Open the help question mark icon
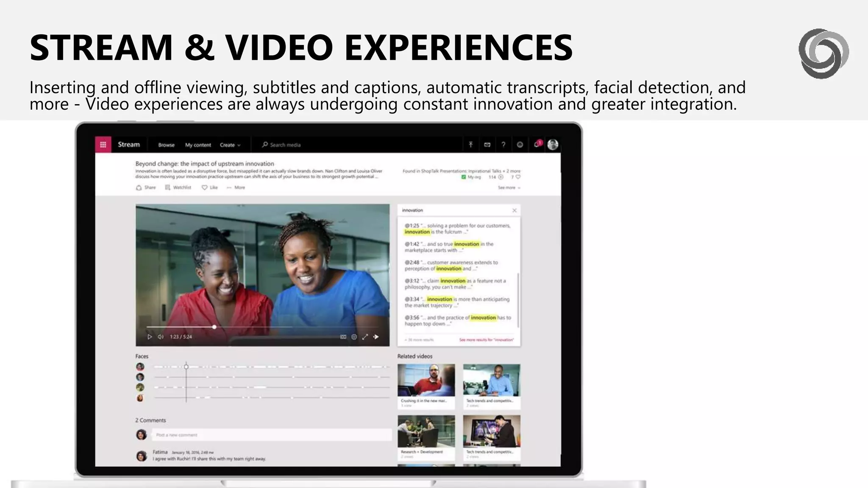The image size is (868, 488). tap(504, 144)
